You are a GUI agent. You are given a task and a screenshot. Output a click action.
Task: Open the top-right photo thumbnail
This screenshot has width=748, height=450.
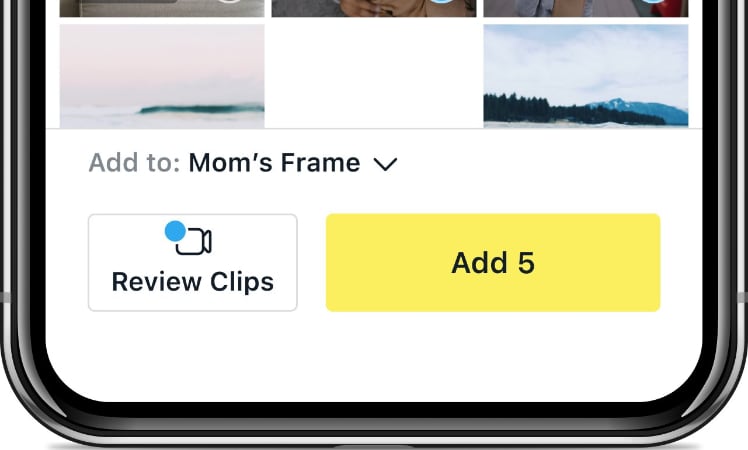pyautogui.click(x=570, y=8)
